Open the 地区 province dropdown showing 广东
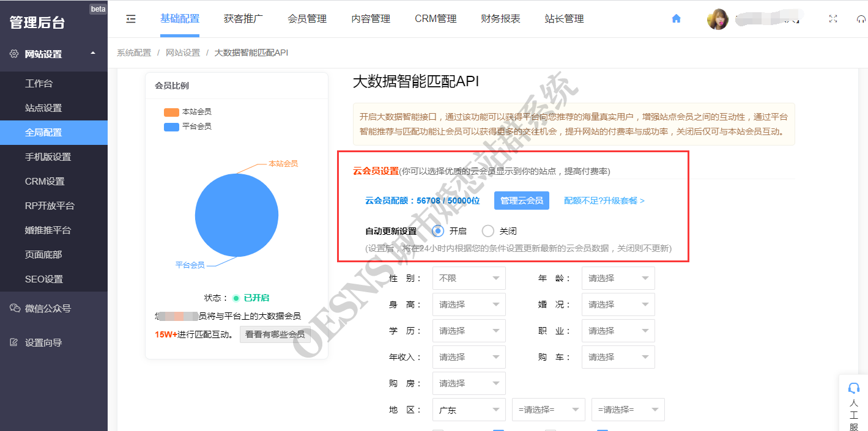Image resolution: width=868 pixels, height=431 pixels. tap(469, 410)
